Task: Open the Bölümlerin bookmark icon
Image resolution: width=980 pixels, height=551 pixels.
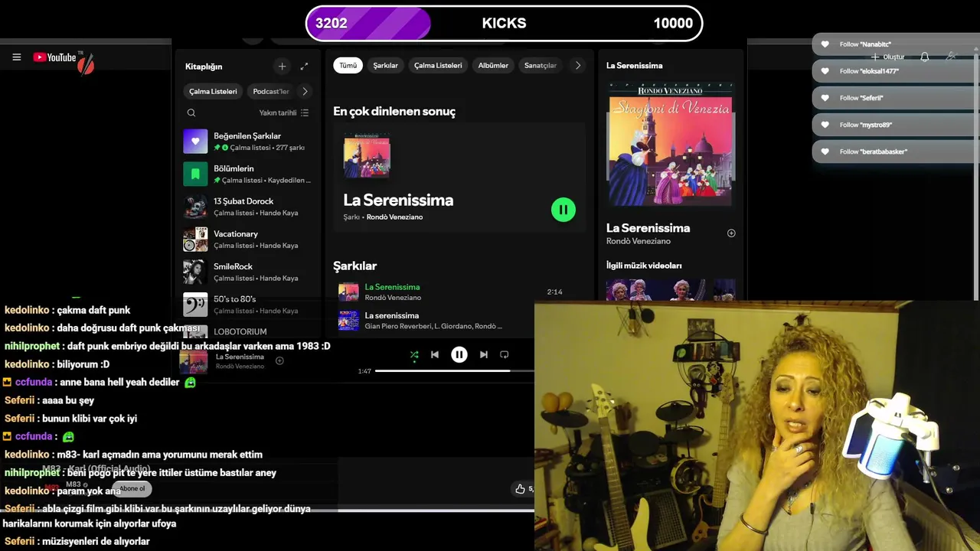Action: (x=195, y=174)
